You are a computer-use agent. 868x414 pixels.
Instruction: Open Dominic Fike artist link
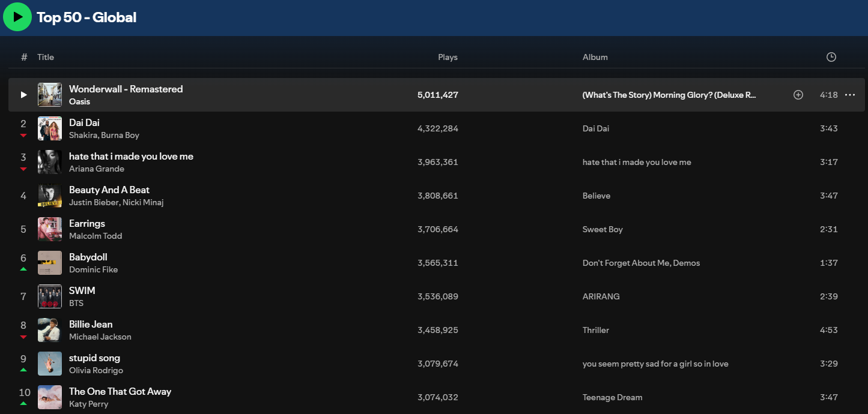pyautogui.click(x=94, y=269)
